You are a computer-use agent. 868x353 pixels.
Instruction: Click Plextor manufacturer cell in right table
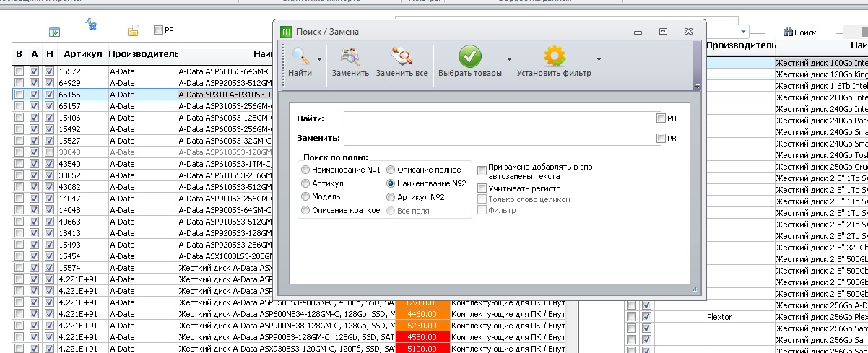(x=740, y=317)
